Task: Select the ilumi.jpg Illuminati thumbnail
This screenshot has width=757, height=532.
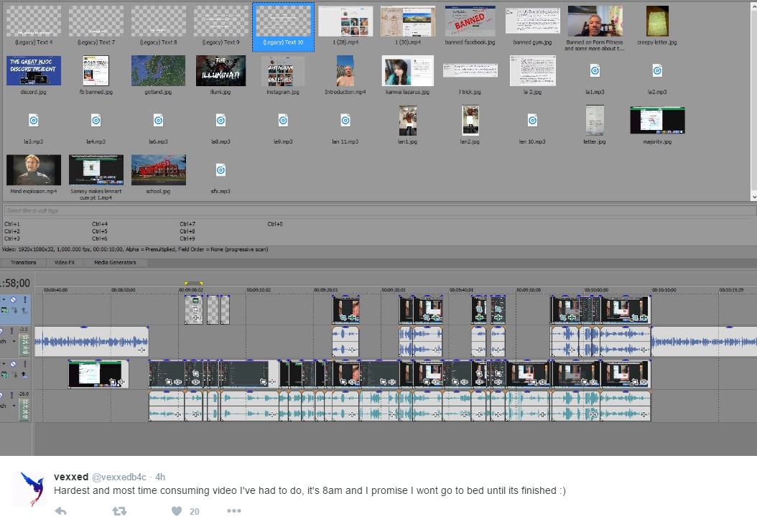Action: (220, 70)
